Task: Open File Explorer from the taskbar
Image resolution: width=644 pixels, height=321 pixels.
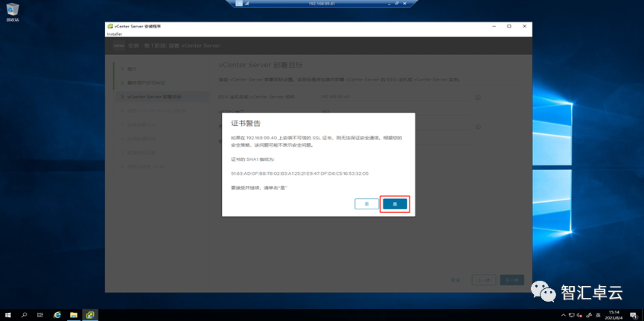Action: pyautogui.click(x=74, y=315)
